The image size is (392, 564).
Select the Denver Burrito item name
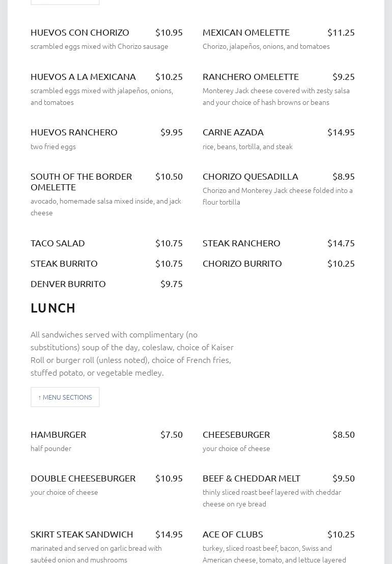[68, 284]
